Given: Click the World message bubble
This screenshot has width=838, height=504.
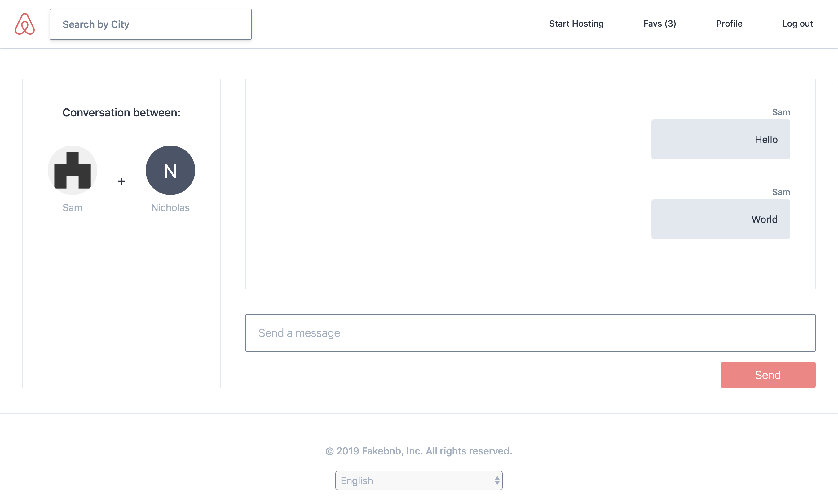Looking at the screenshot, I should (720, 219).
